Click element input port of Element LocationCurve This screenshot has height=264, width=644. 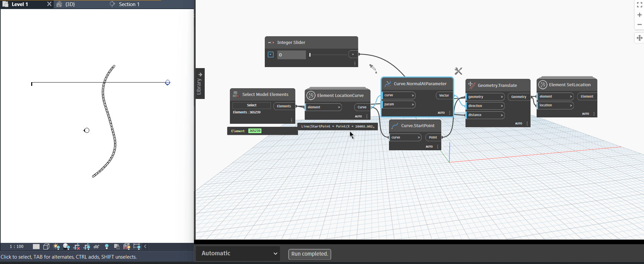pyautogui.click(x=324, y=107)
